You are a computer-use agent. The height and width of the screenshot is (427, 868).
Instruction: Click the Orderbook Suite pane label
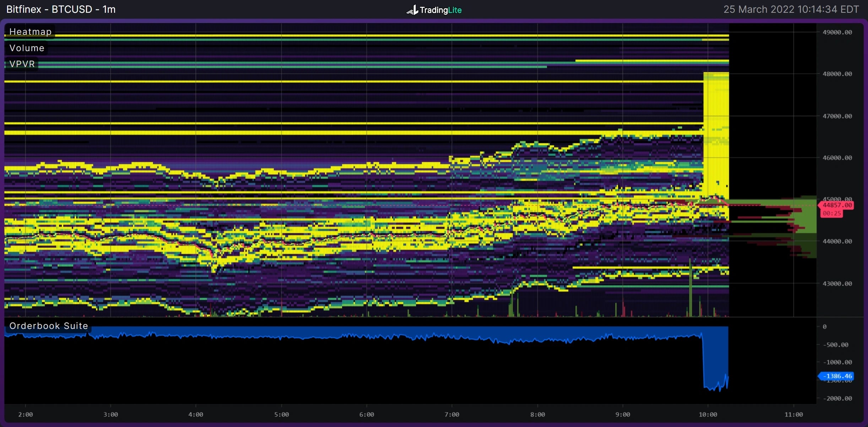pos(49,326)
